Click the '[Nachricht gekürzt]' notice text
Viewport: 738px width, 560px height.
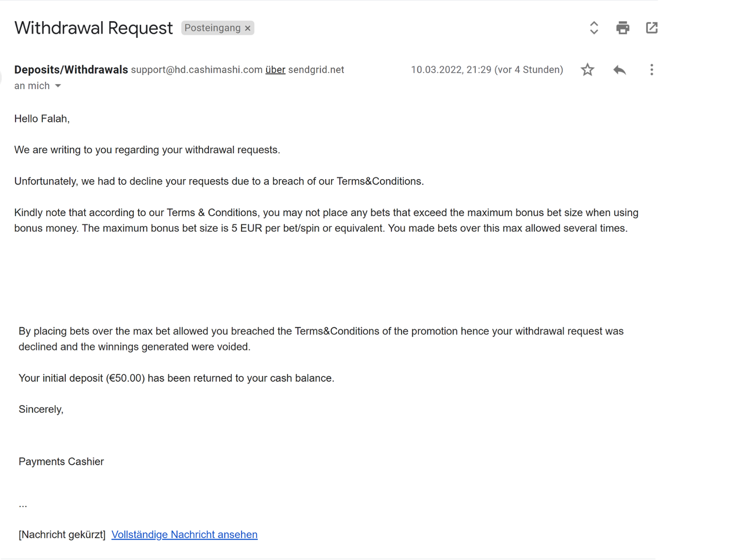pos(62,534)
